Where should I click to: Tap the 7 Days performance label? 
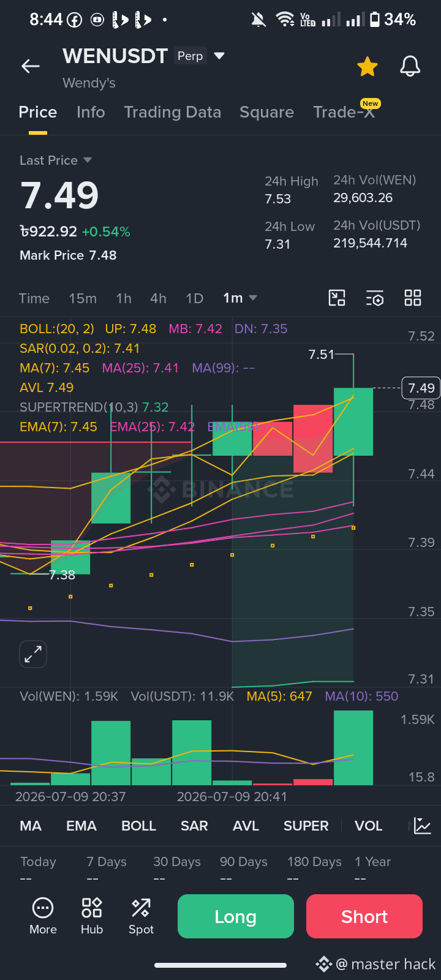point(107,862)
